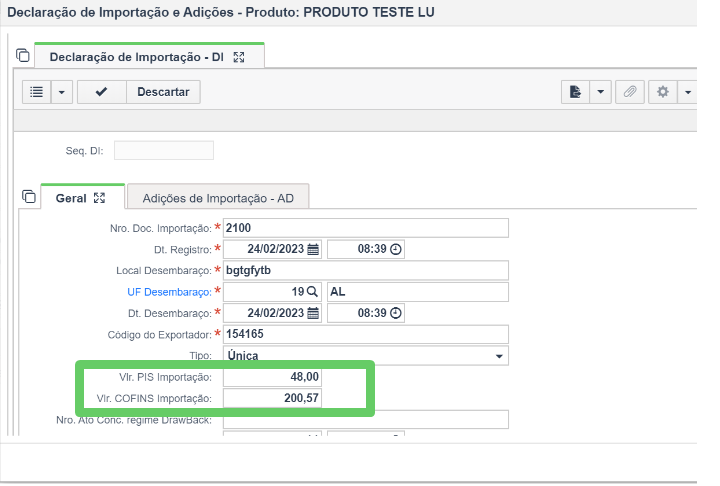Viewport: 720px width, 486px height.
Task: Open calendar for Dt. Registro
Action: point(313,249)
